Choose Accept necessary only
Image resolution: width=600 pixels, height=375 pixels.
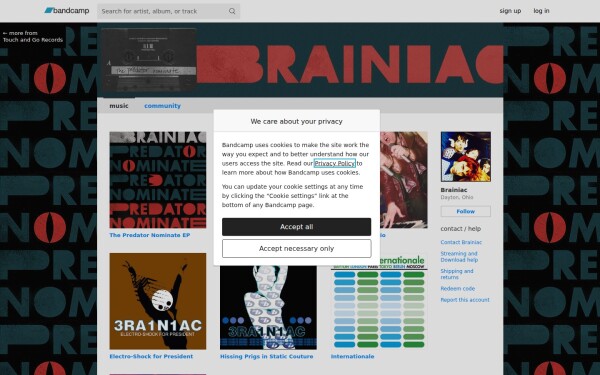coord(296,249)
